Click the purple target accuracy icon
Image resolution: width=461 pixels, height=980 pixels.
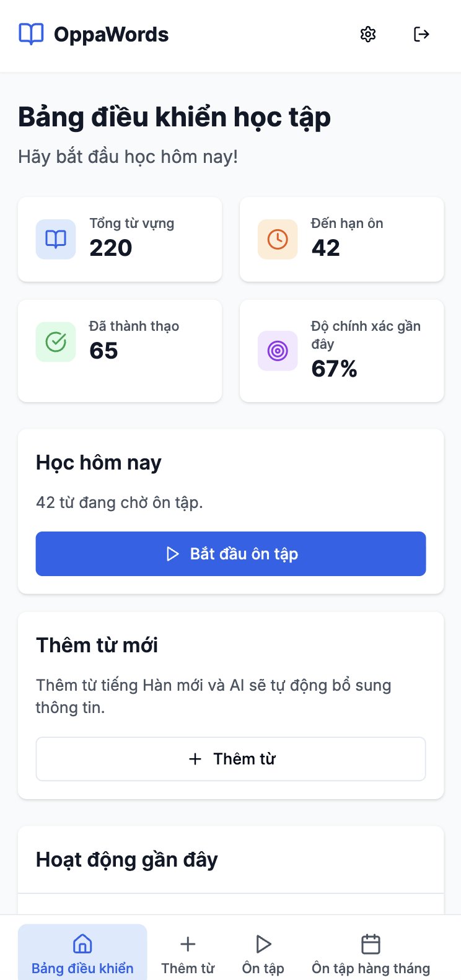(x=278, y=351)
